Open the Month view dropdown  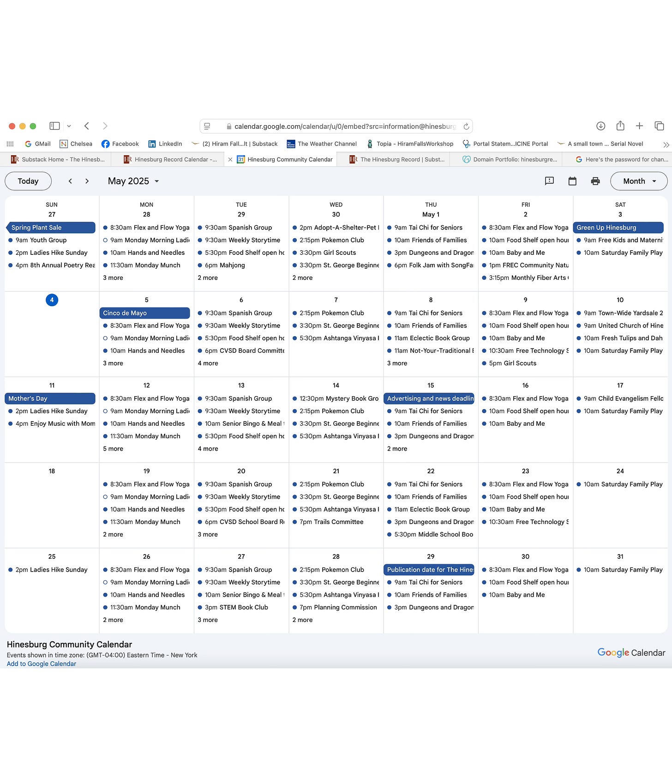coord(639,181)
